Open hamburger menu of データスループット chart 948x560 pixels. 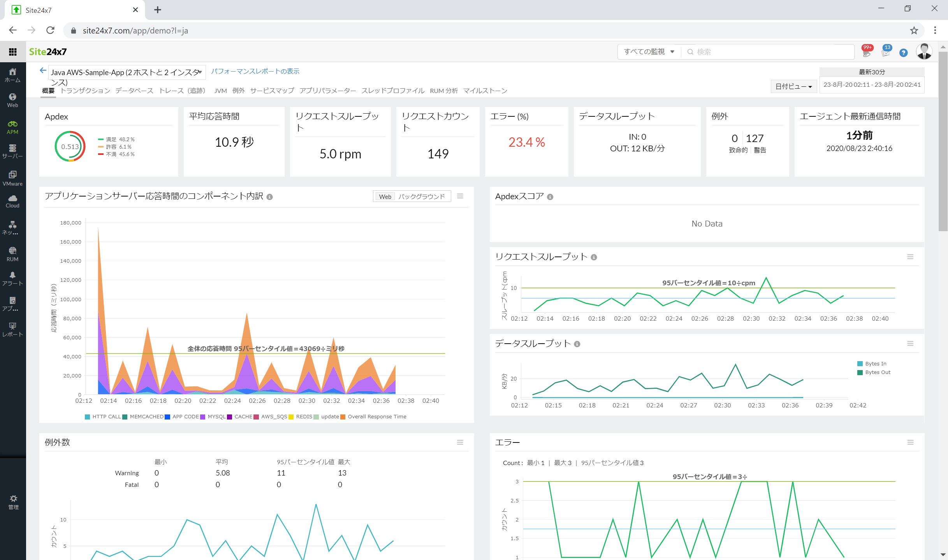910,344
